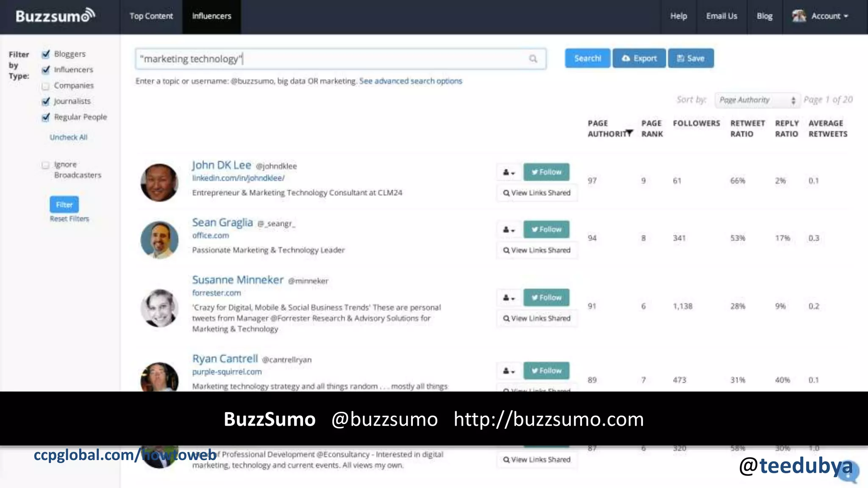Follow Susanne Minneker on Twitter
The image size is (868, 488).
546,298
